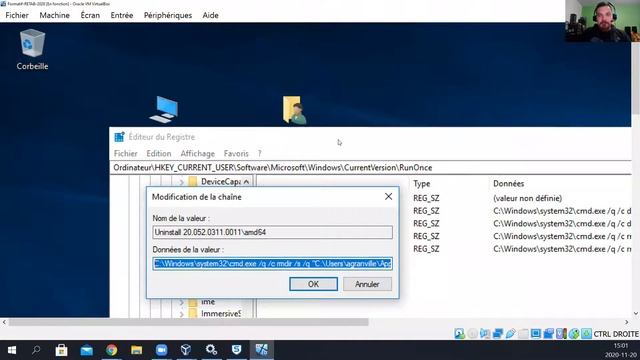Click the VirtualBox recording status icon
This screenshot has width=640, height=360.
(x=548, y=333)
